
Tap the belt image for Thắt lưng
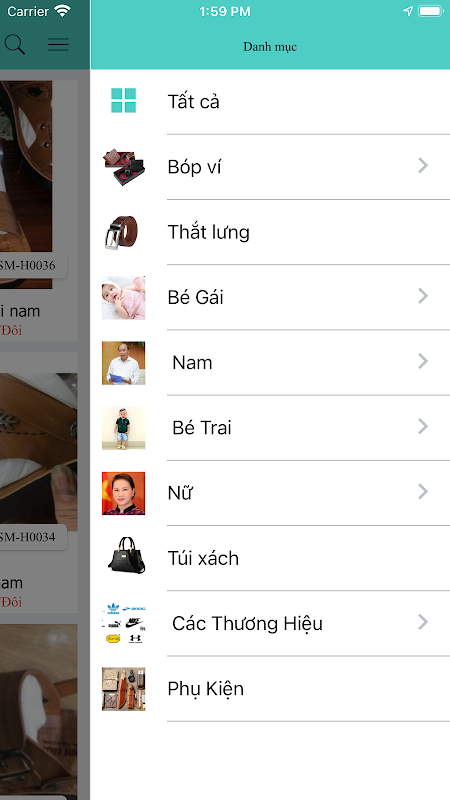[x=122, y=232]
